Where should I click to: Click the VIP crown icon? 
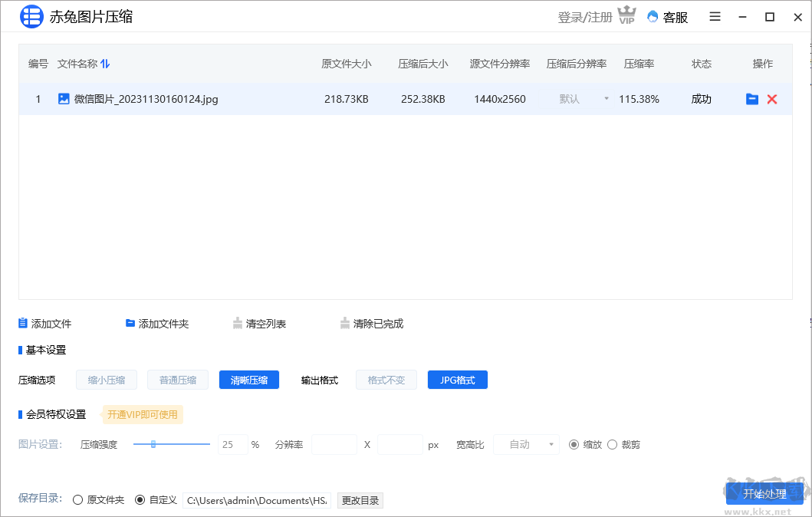click(627, 14)
